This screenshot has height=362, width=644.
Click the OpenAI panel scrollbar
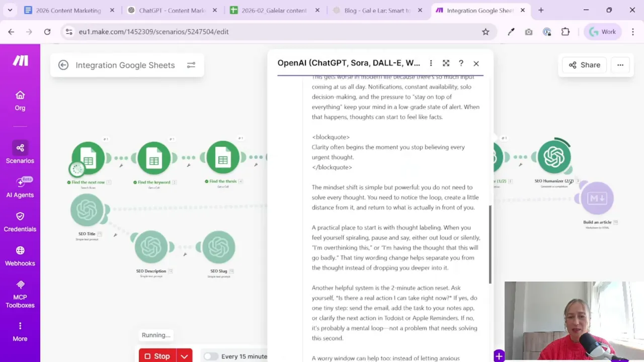[490, 244]
